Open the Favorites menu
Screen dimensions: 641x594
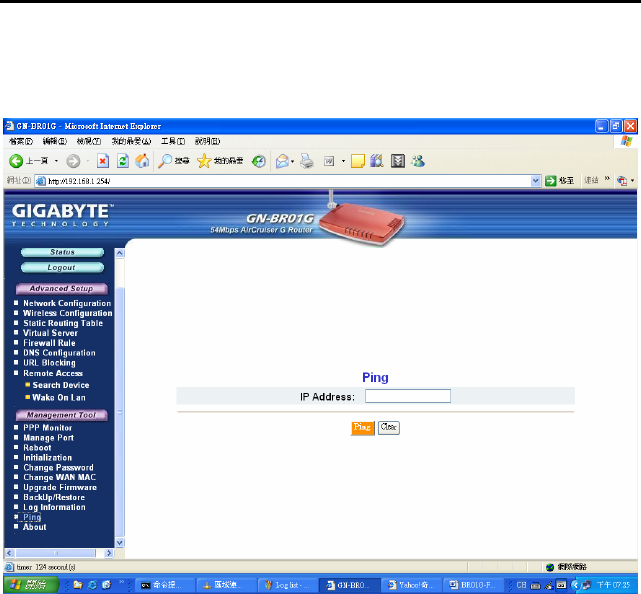pos(132,141)
